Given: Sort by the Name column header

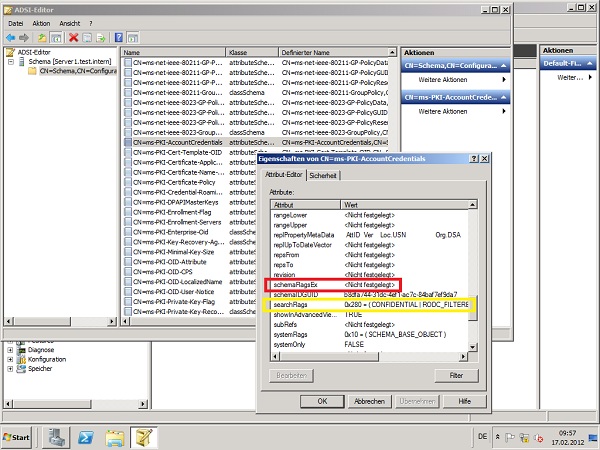Looking at the screenshot, I should pos(173,52).
